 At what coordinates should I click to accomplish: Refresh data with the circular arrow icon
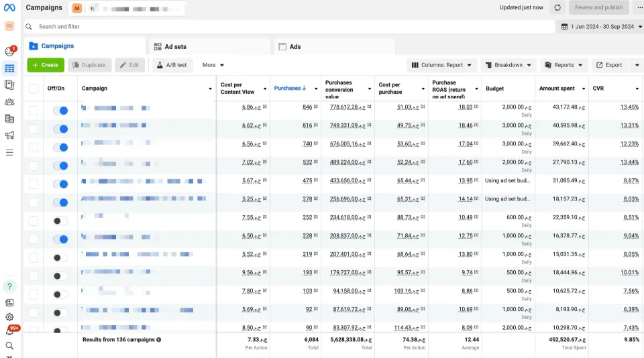pyautogui.click(x=557, y=7)
